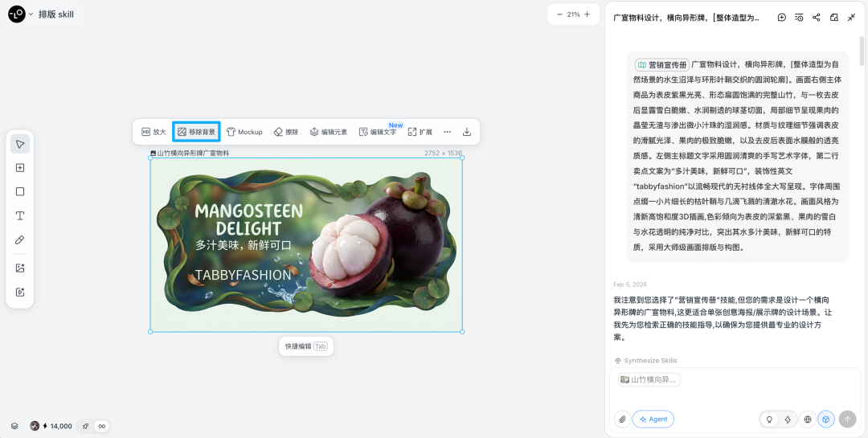Click 扩展 to expand the image
The width and height of the screenshot is (868, 438).
[420, 132]
